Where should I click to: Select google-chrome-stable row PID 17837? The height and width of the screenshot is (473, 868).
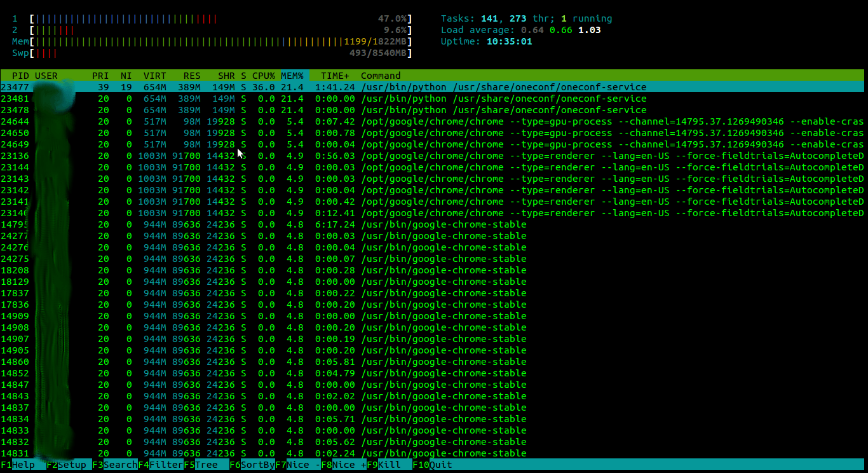(432, 293)
